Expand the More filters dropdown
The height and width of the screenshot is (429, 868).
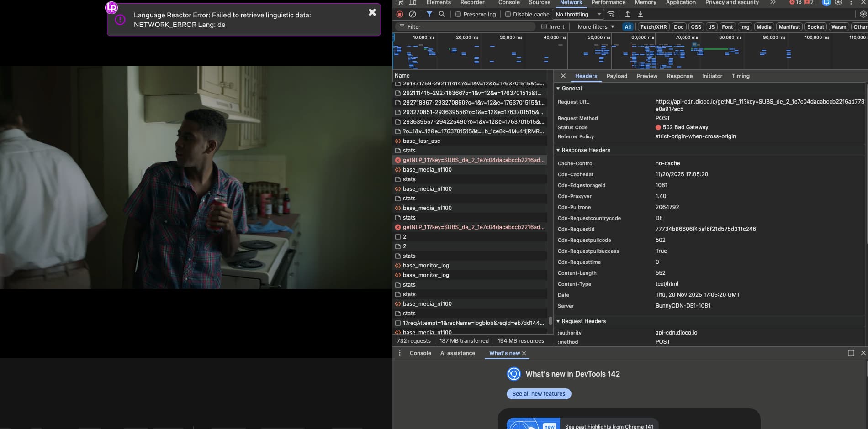tap(596, 27)
